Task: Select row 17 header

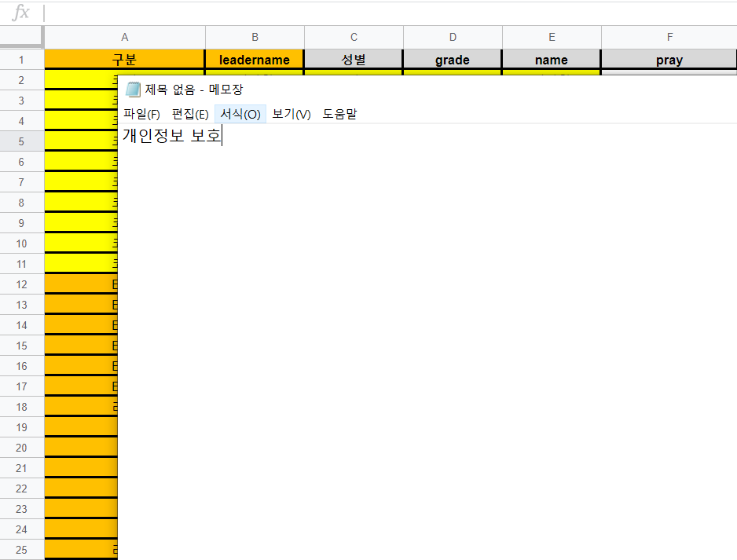Action: pyautogui.click(x=22, y=386)
